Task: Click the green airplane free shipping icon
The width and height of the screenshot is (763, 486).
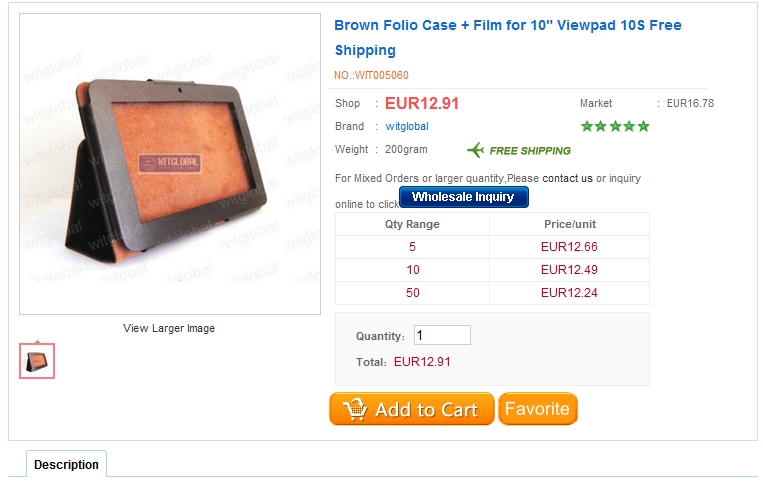Action: (x=476, y=150)
